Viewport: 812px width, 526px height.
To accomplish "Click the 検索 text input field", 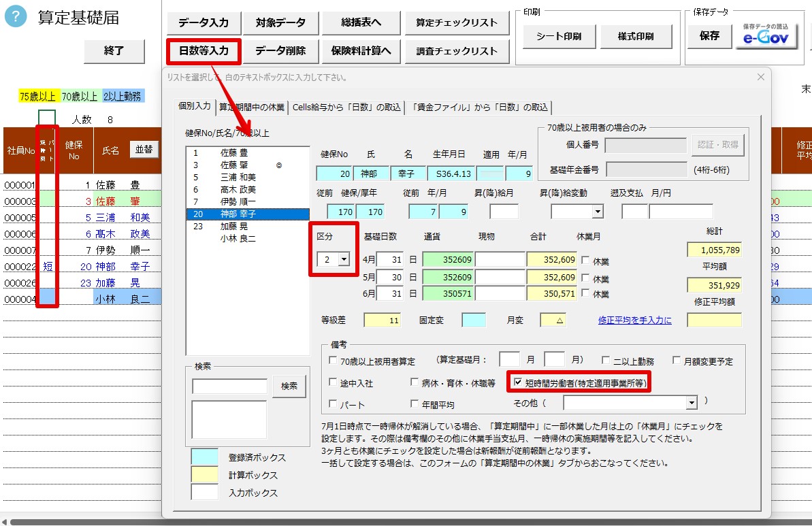I will (229, 387).
